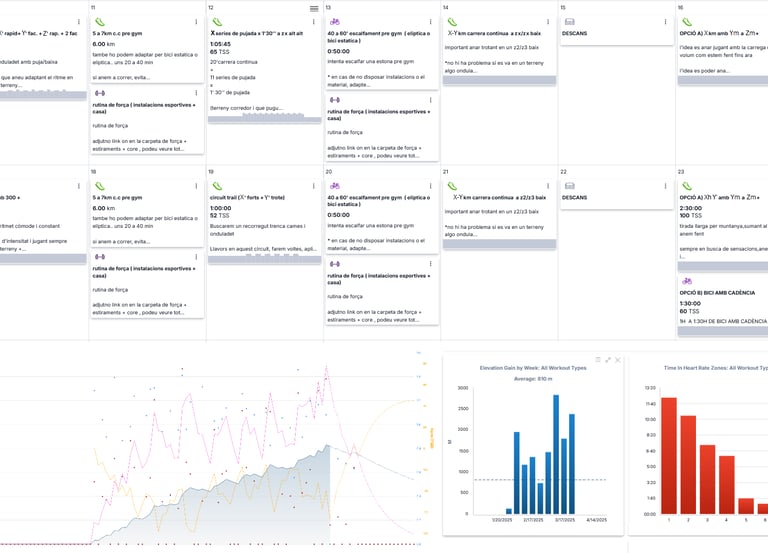Click the bike icon on OPCIÓ B) BICI AMB CADÈNCIA
This screenshot has width=768, height=553.
pyautogui.click(x=687, y=281)
